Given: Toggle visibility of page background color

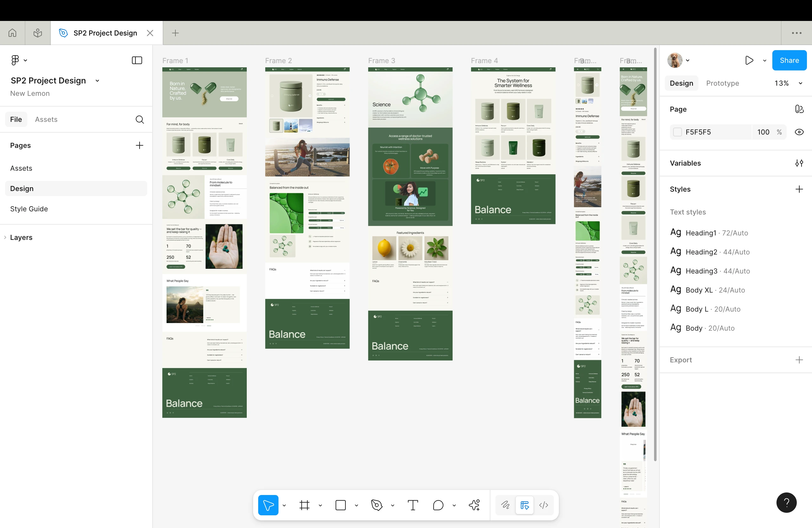Looking at the screenshot, I should (800, 132).
